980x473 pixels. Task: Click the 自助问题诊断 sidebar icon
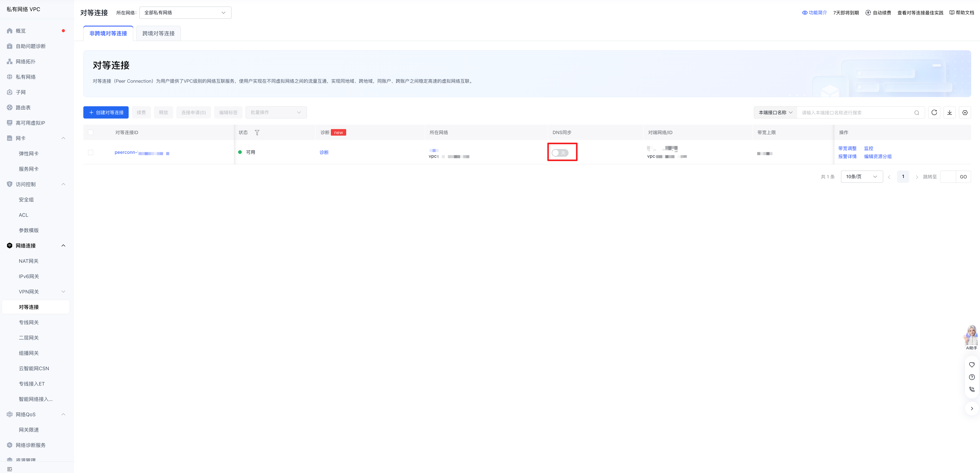pyautogui.click(x=10, y=46)
